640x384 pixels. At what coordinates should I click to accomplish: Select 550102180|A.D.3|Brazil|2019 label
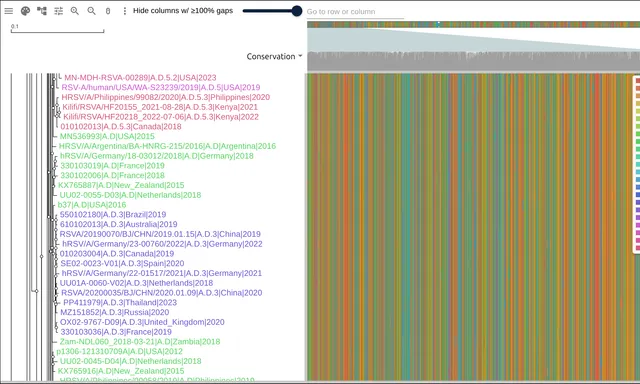coord(113,215)
